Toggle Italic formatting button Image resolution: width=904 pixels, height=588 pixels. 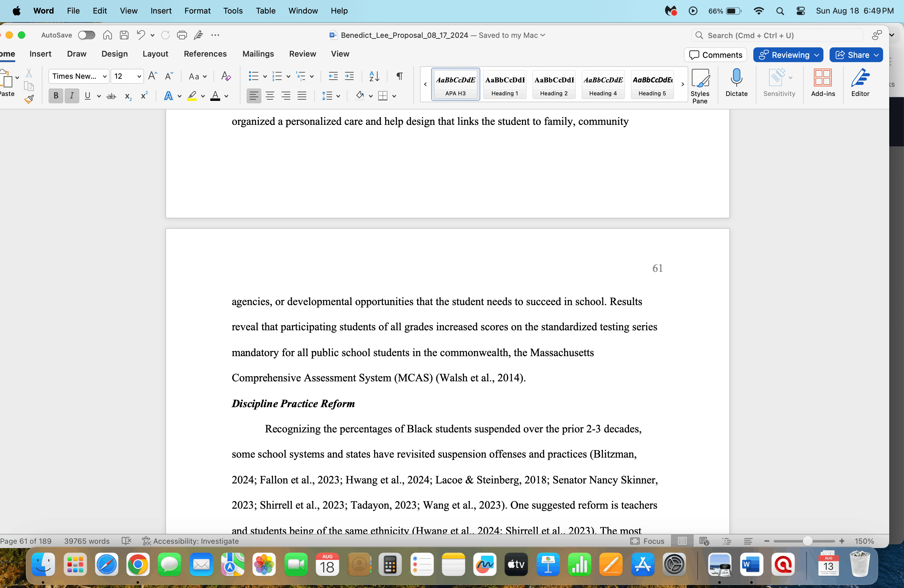pos(72,96)
